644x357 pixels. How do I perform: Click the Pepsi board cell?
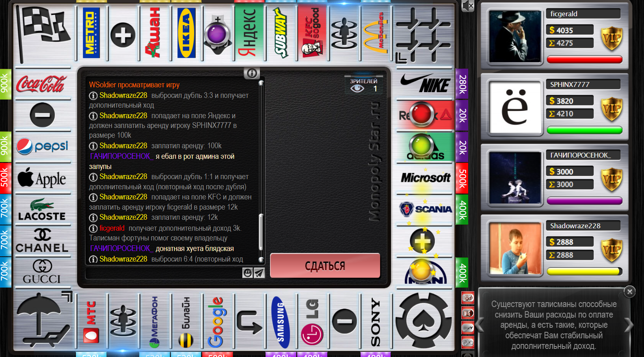[x=43, y=146]
